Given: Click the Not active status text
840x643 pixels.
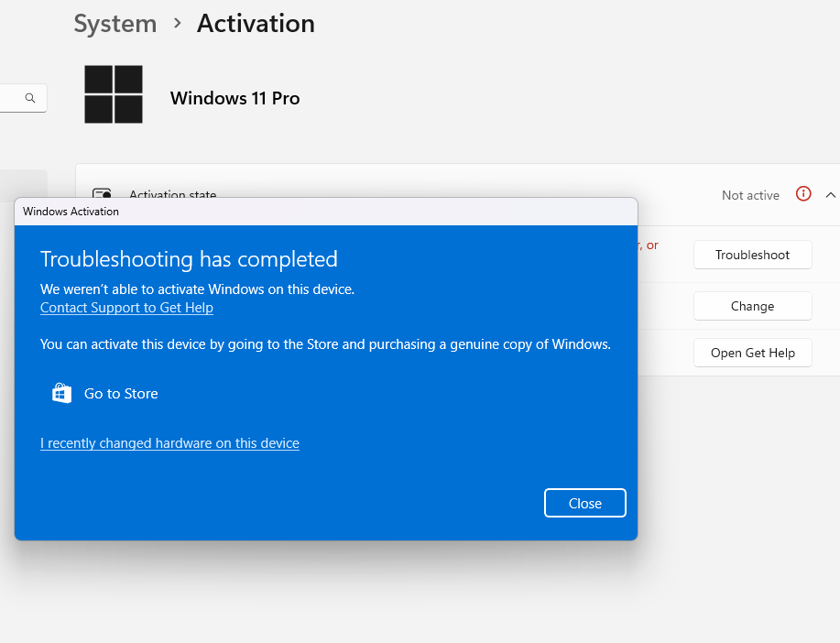Looking at the screenshot, I should coord(750,196).
